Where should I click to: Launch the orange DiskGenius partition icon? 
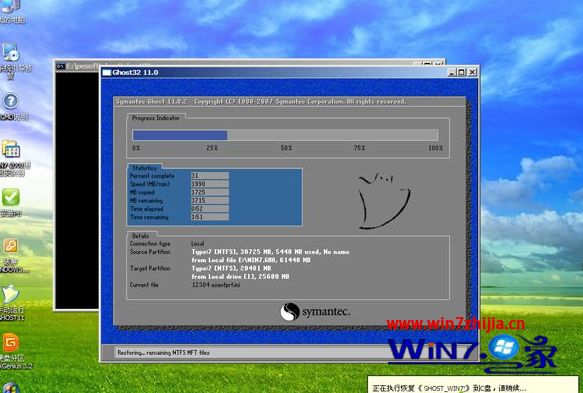10,343
